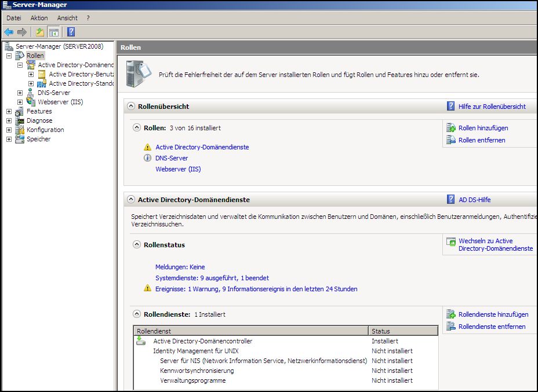Click the Rollen tree node icon
Viewport: 538px width, 392px height.
coord(20,56)
